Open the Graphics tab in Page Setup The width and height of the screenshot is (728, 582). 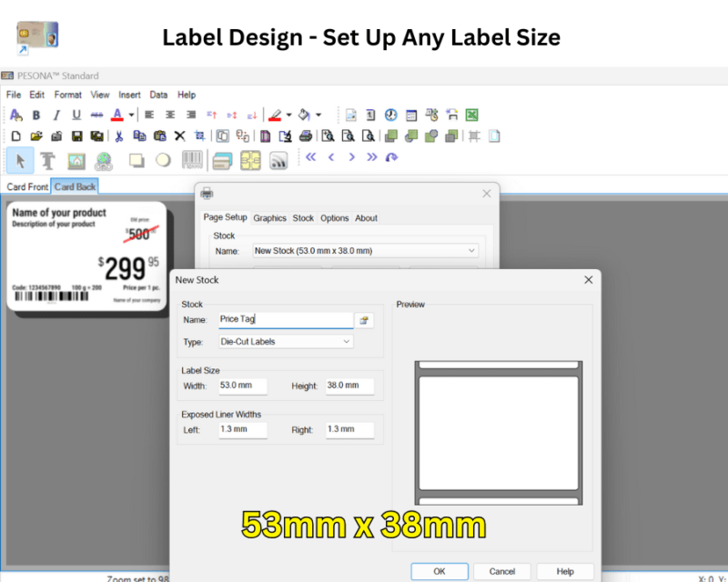269,218
